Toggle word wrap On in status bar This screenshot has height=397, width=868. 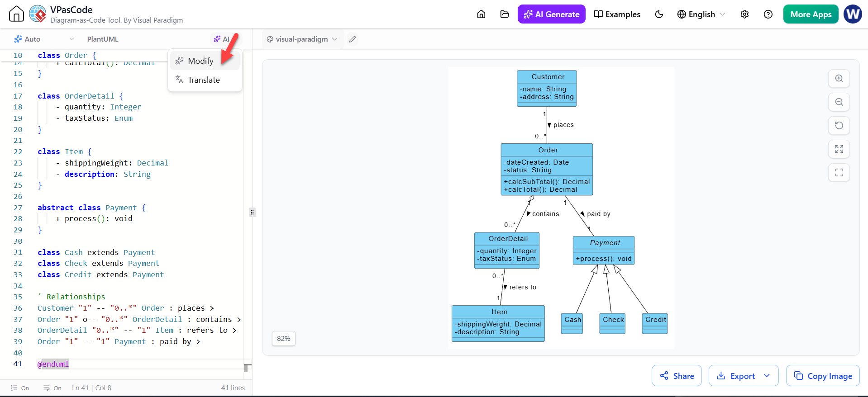coord(52,388)
